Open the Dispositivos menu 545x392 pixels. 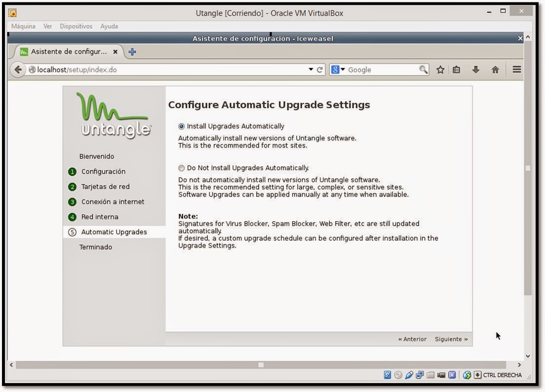(x=76, y=26)
